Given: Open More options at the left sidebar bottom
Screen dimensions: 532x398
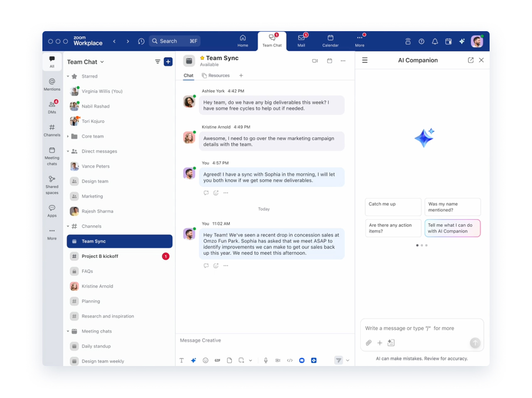Looking at the screenshot, I should [x=52, y=234].
